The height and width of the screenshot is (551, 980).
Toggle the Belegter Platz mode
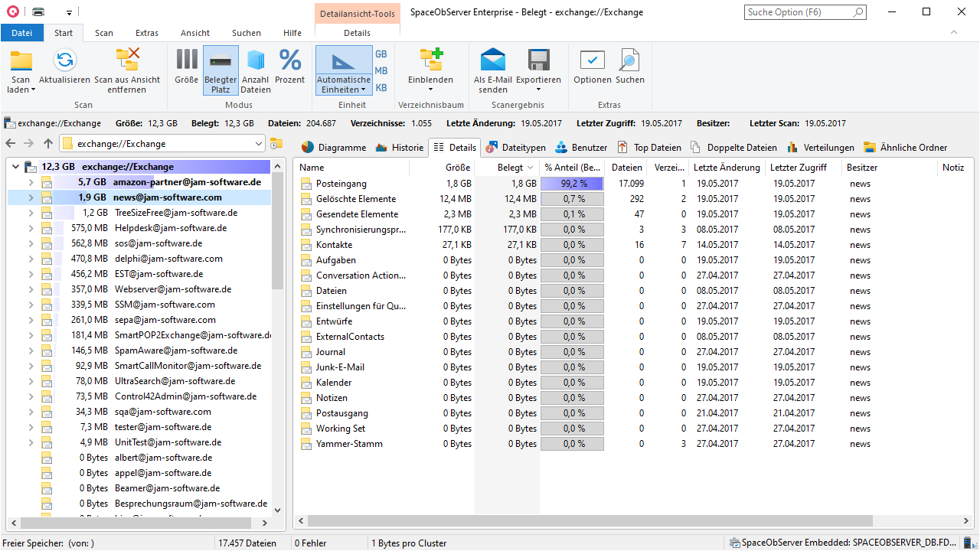click(x=220, y=70)
